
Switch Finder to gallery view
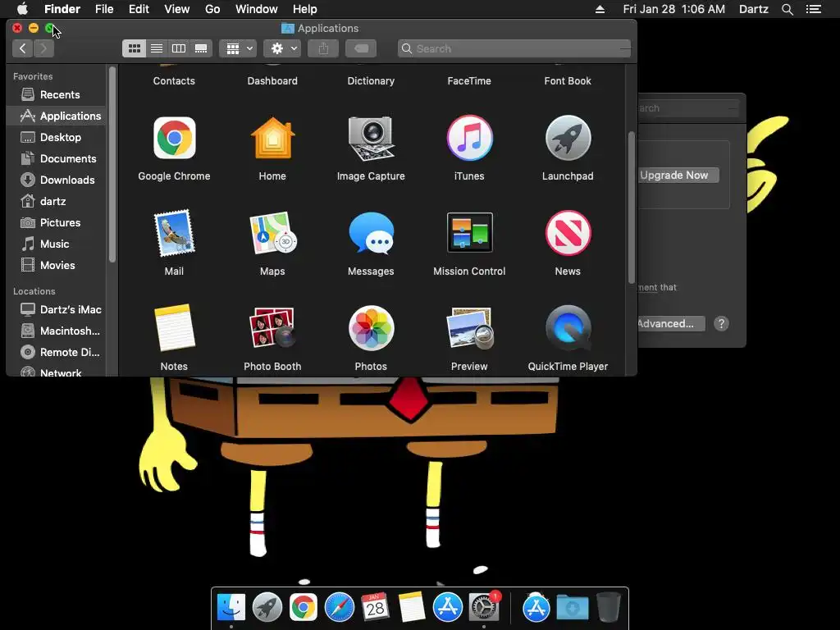(x=201, y=48)
